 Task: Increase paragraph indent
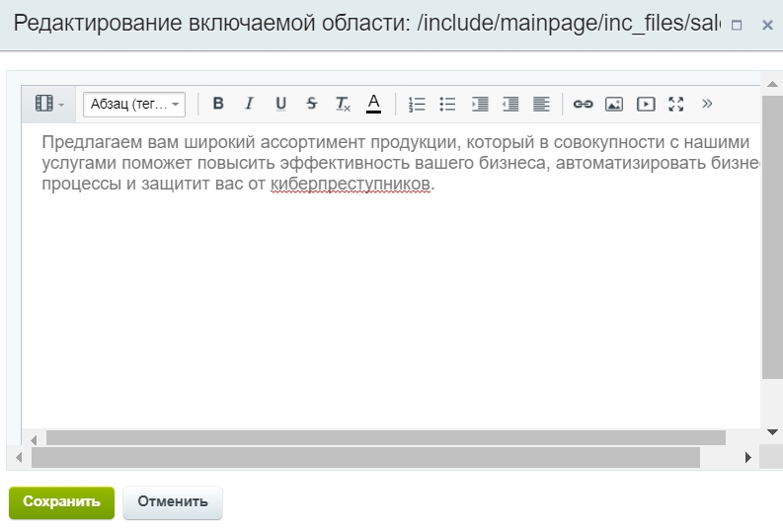[x=480, y=104]
